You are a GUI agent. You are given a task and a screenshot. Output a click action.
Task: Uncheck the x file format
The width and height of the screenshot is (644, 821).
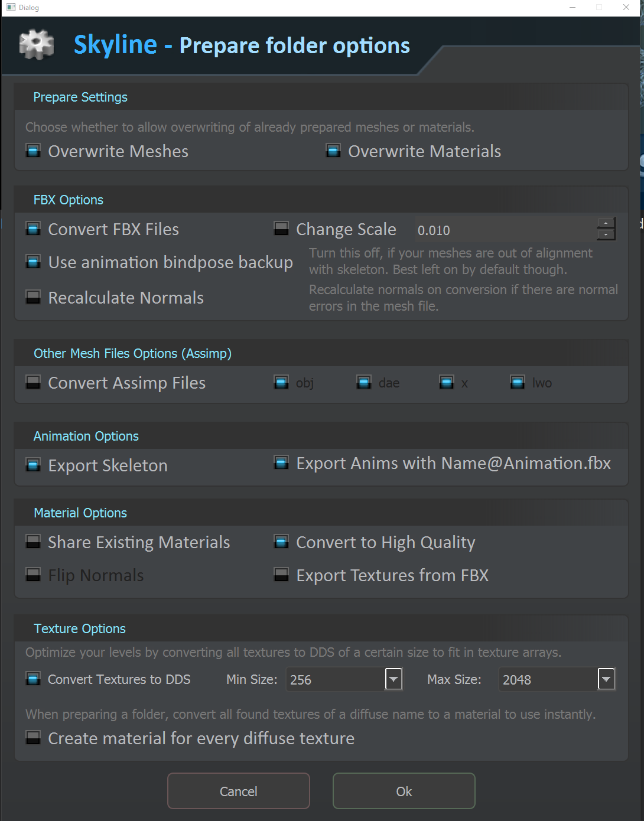pyautogui.click(x=447, y=383)
